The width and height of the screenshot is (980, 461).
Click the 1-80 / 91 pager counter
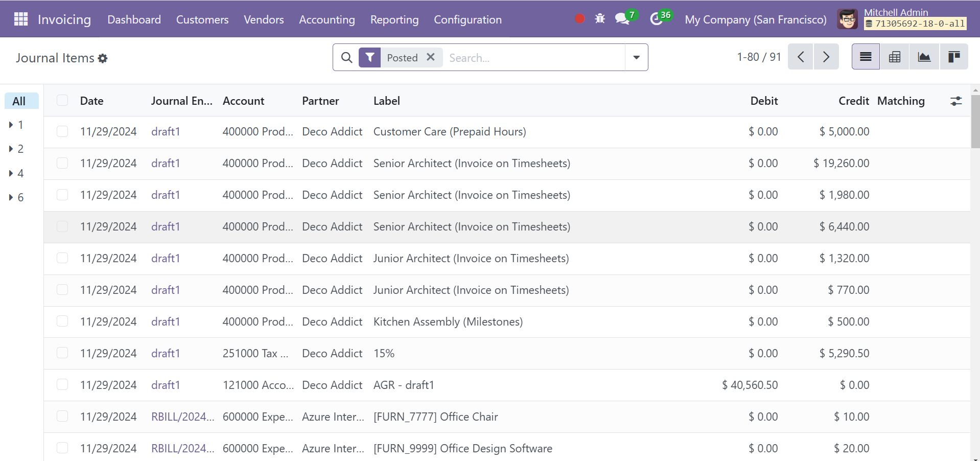coord(759,57)
